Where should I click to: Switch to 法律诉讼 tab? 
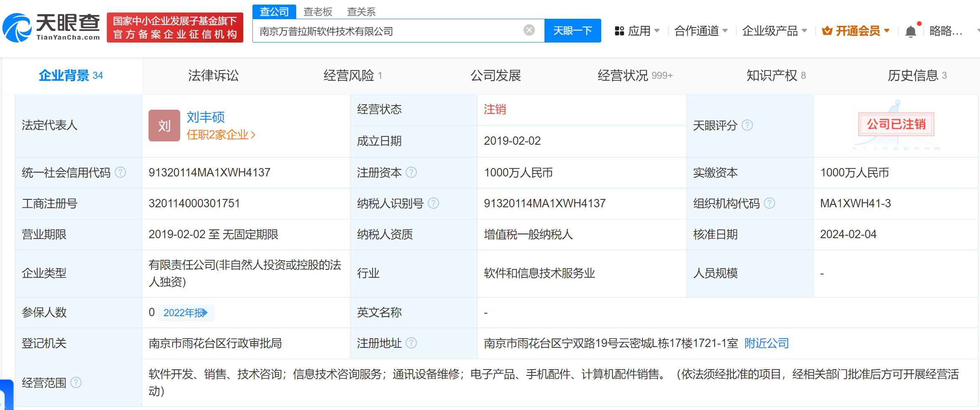[214, 75]
